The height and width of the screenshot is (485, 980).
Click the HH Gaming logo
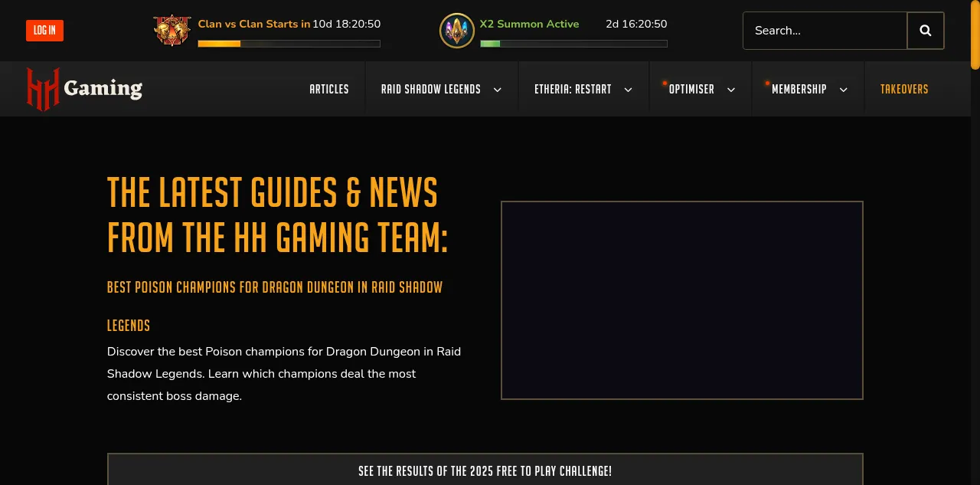point(84,89)
